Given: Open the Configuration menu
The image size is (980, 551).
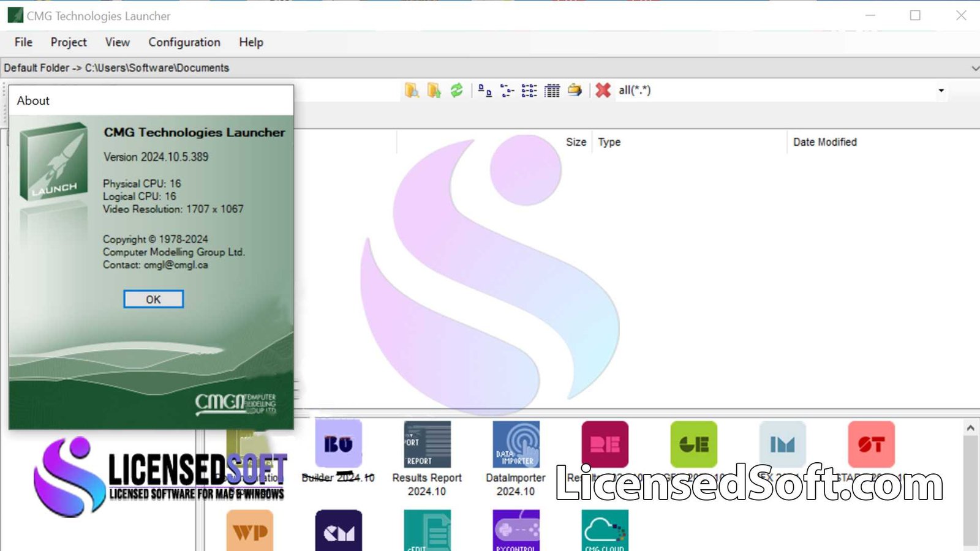Looking at the screenshot, I should (184, 42).
